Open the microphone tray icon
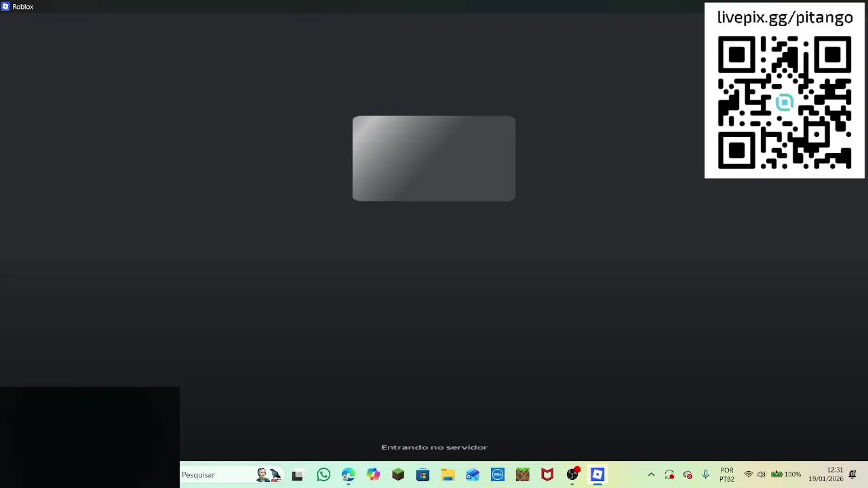The image size is (868, 488). 706,475
